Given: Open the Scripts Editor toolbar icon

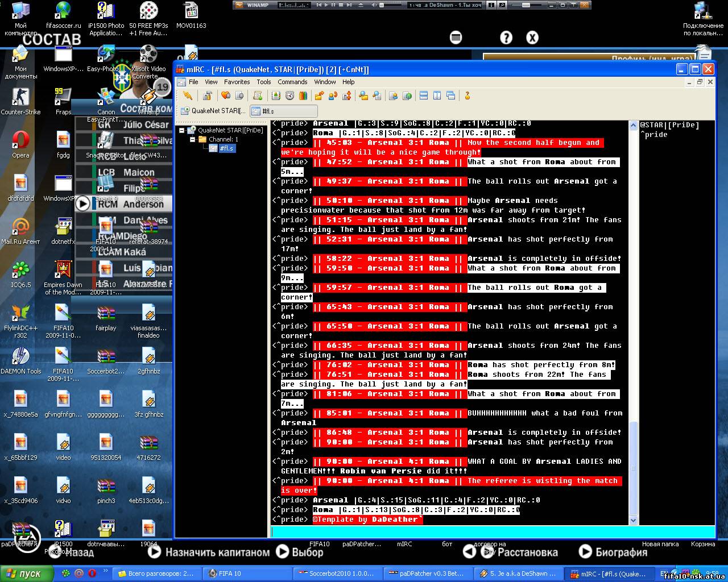Looking at the screenshot, I should [x=258, y=95].
